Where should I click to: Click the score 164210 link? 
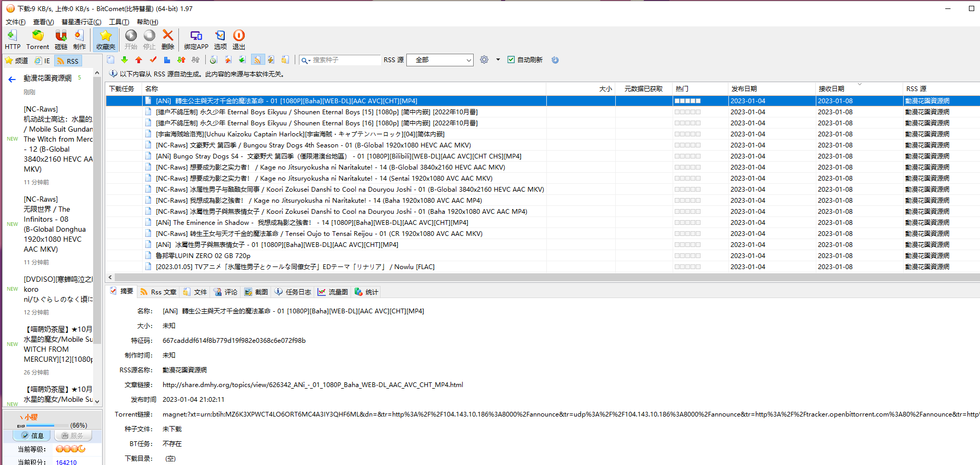pos(66,462)
